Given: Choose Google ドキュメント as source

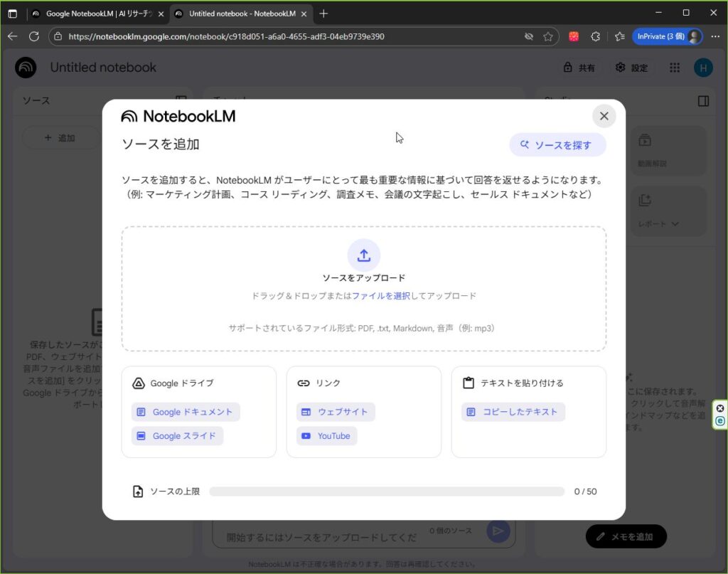Looking at the screenshot, I should (x=186, y=412).
